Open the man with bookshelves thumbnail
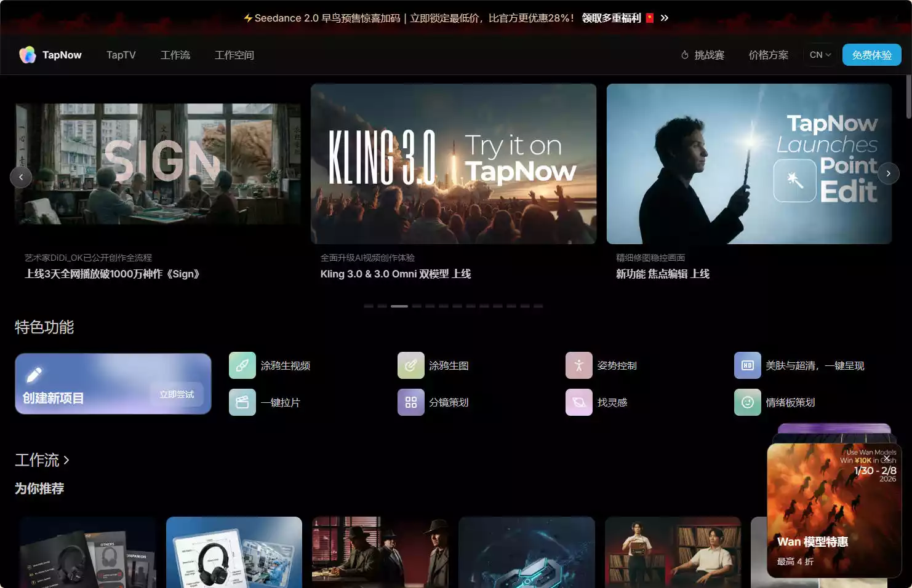Viewport: 912px width, 588px height. pyautogui.click(x=673, y=552)
